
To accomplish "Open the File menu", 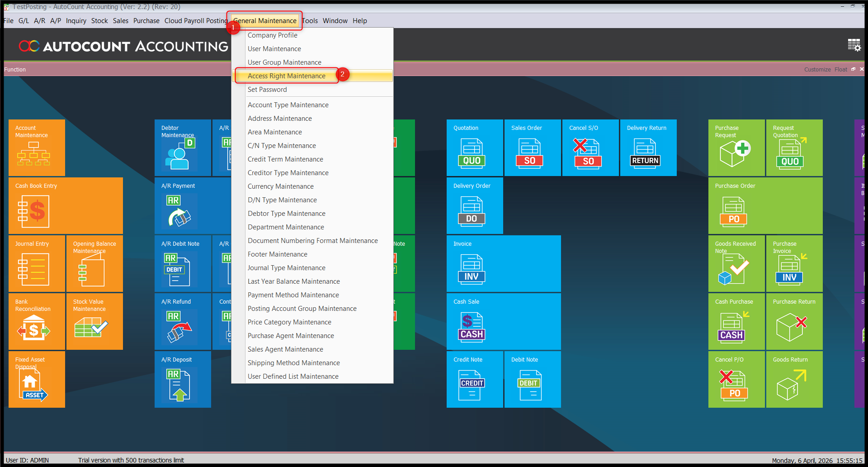I will (x=9, y=21).
